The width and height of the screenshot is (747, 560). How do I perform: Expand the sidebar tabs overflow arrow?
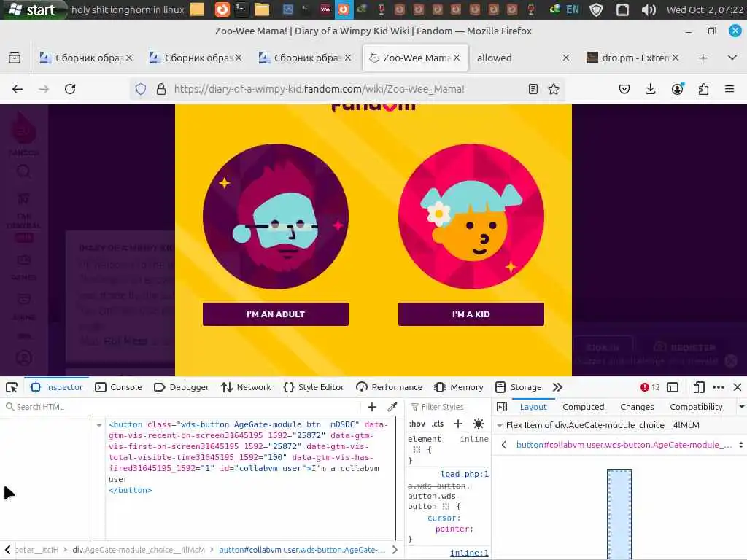[x=741, y=407]
